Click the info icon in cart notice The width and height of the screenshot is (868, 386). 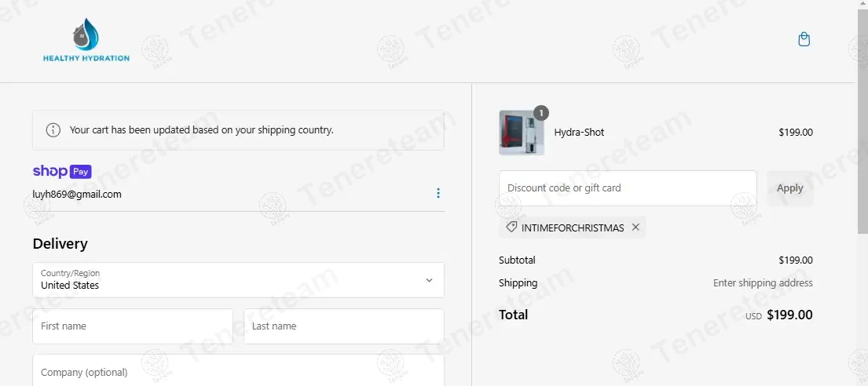(x=53, y=130)
